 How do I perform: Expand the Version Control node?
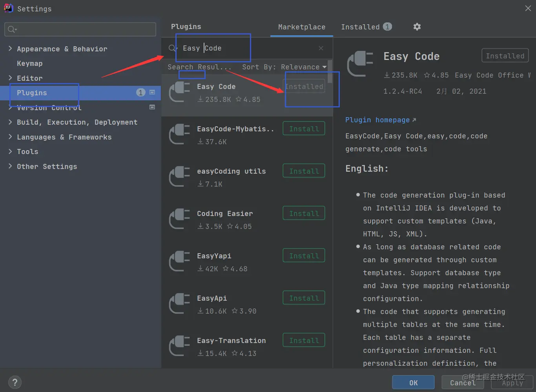(x=10, y=107)
